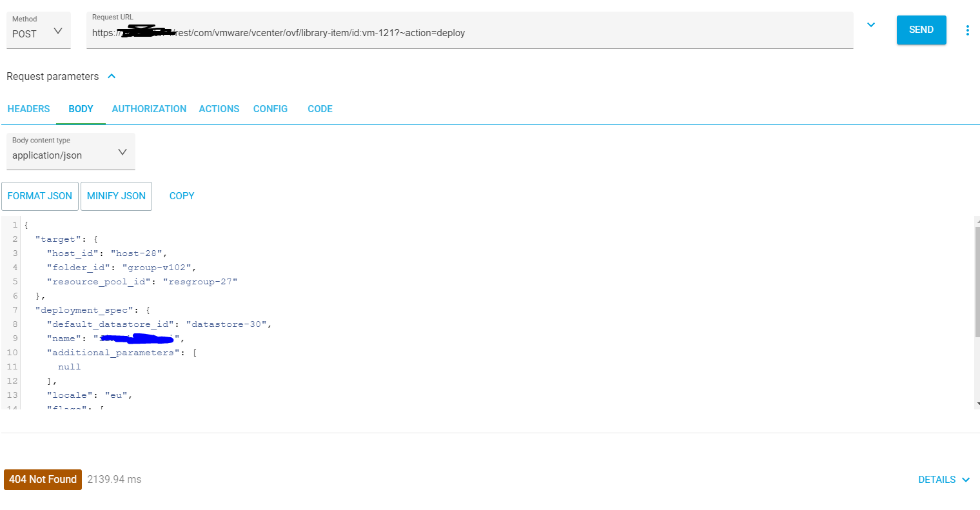
Task: Open the request overflow menu (three dots)
Action: pyautogui.click(x=968, y=30)
